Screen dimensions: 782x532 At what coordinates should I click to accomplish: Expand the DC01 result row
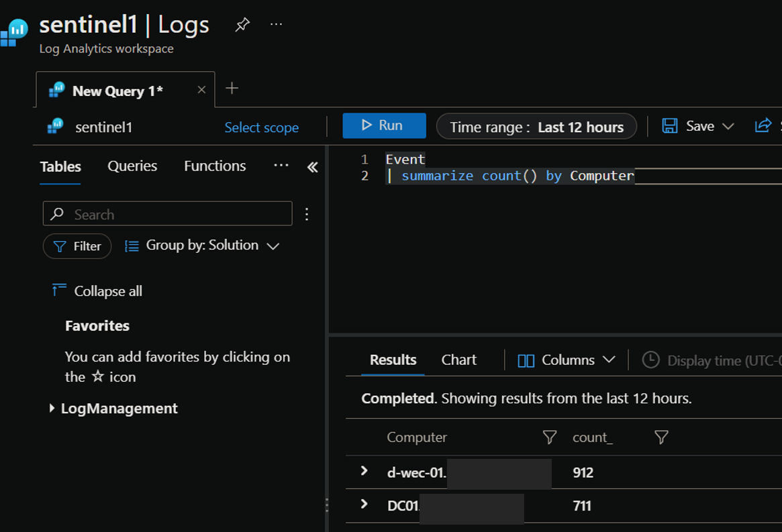pyautogui.click(x=364, y=504)
